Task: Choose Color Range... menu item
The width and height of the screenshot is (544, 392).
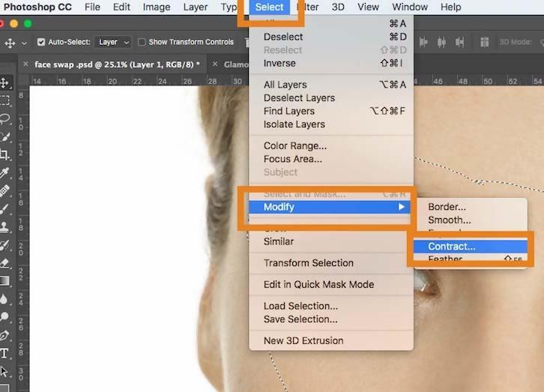Action: 331,145
